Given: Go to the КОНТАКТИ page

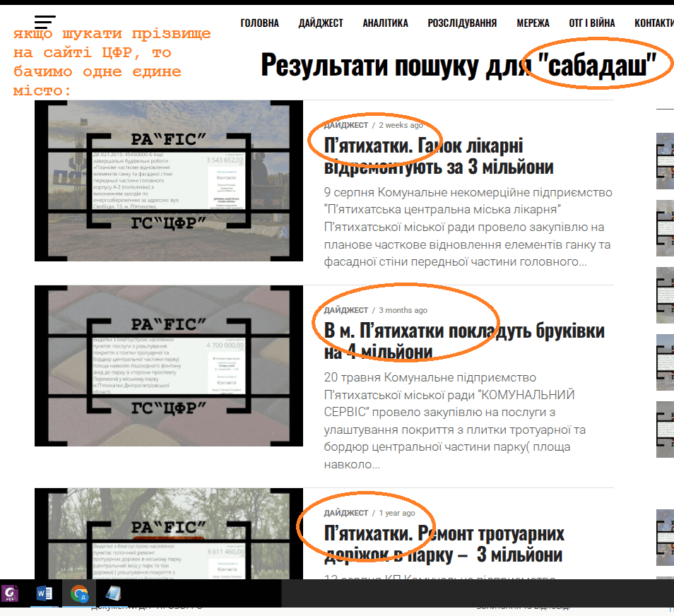Looking at the screenshot, I should (654, 23).
